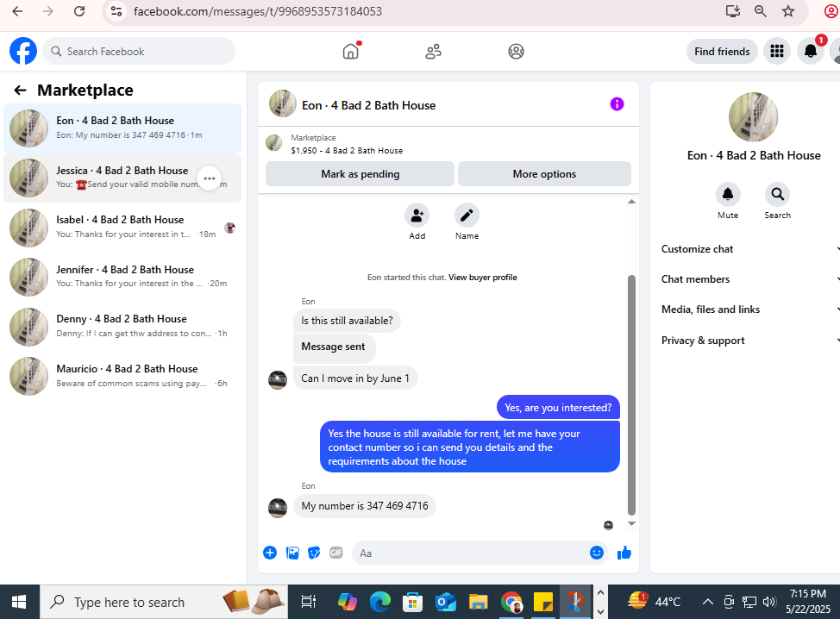Open Windows Start menu
The image size is (840, 619).
pos(19,603)
